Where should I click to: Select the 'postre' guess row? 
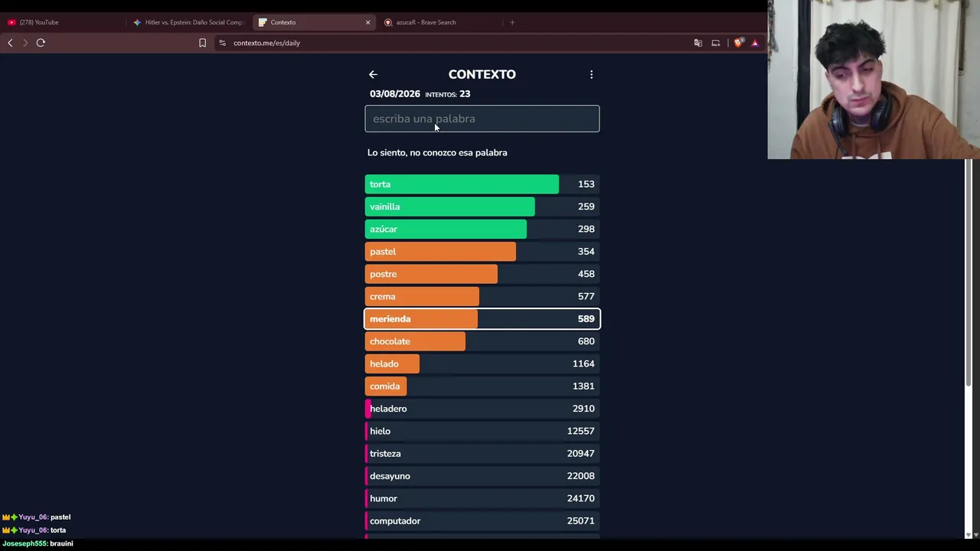click(482, 274)
